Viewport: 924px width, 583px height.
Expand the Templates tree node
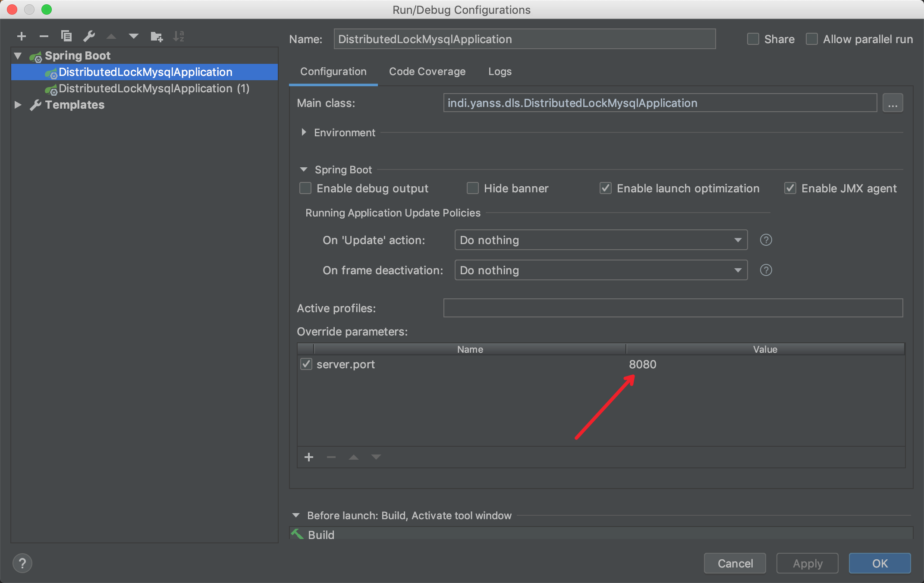pyautogui.click(x=18, y=105)
